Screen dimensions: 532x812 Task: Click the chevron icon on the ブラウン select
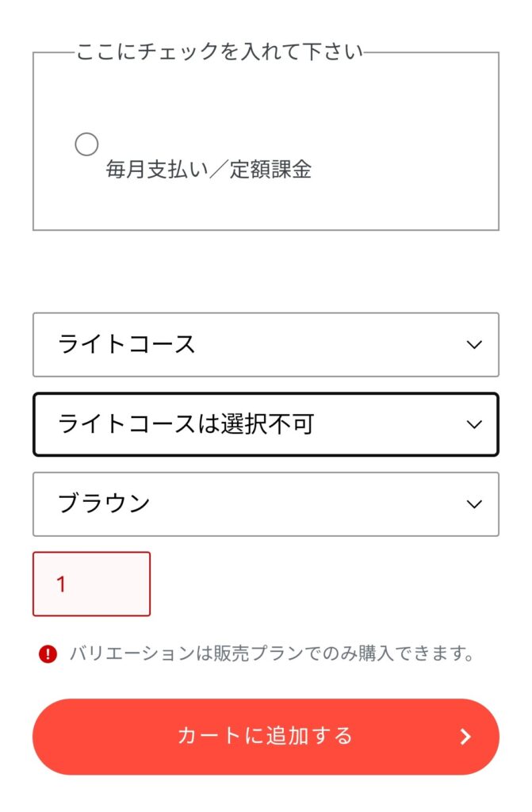click(474, 504)
